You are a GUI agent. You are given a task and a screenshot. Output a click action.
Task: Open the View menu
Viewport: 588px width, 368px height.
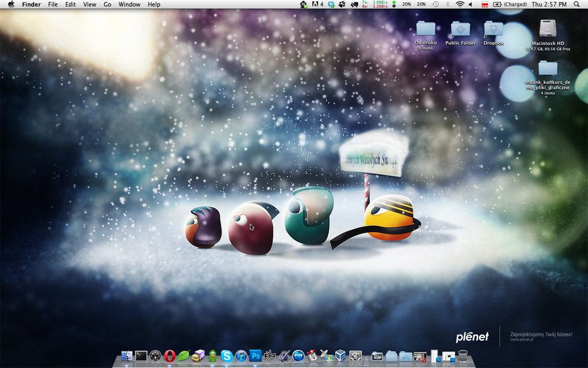[89, 4]
